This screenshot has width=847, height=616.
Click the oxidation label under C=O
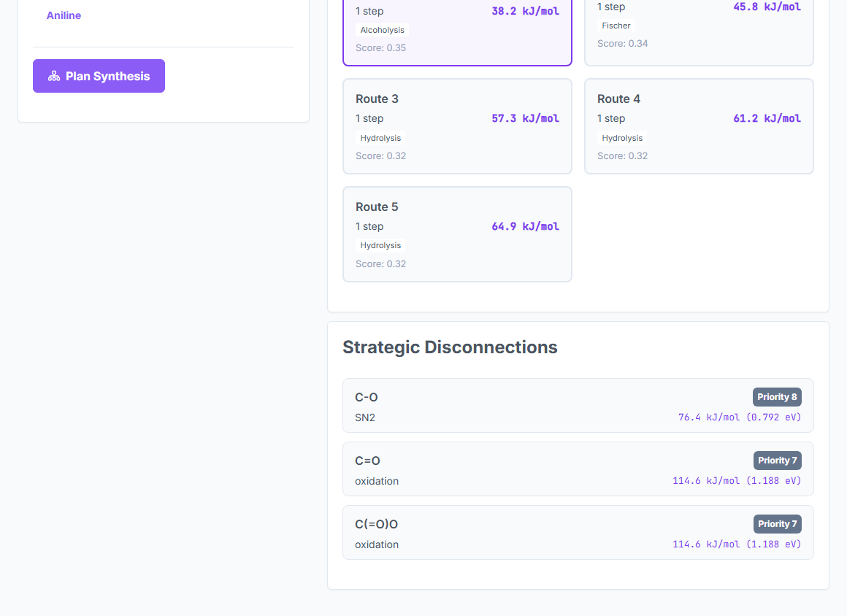pyautogui.click(x=377, y=481)
